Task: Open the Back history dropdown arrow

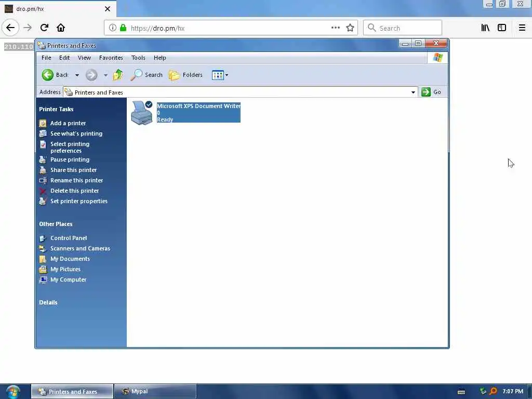Action: click(77, 75)
